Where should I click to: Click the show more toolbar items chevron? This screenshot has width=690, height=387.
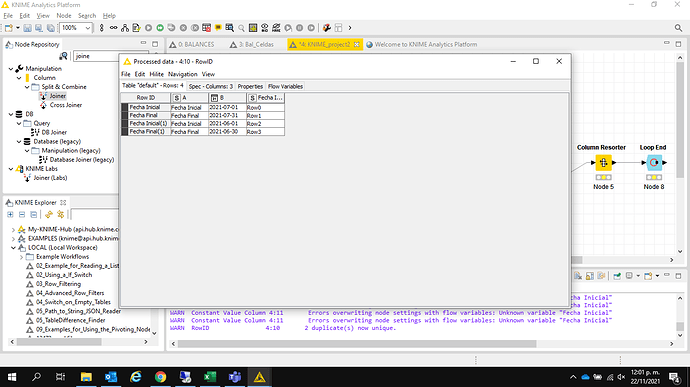(x=350, y=28)
